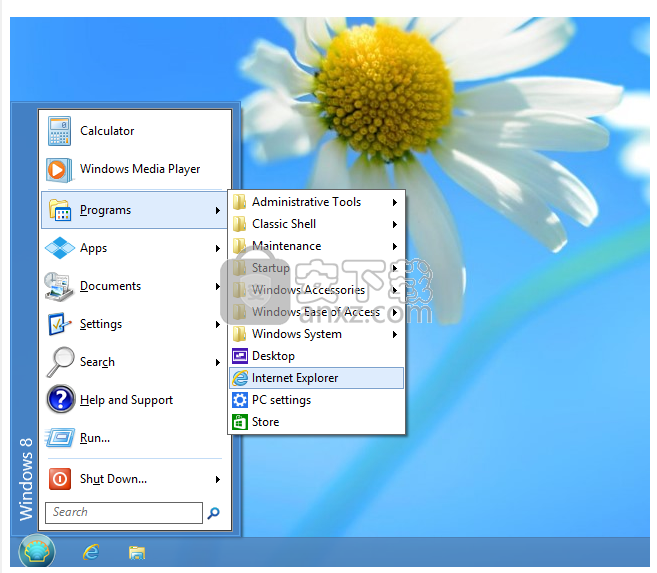The width and height of the screenshot is (657, 573).
Task: Click the Internet Explorer icon in submenu
Action: pos(240,378)
